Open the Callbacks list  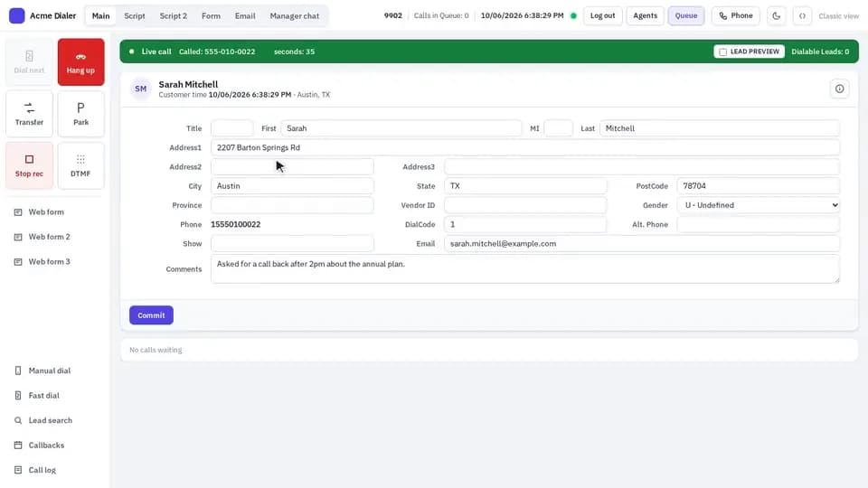[55, 446]
